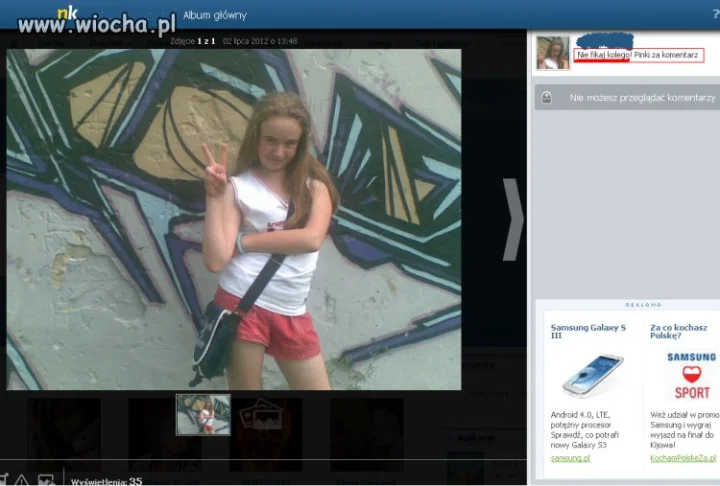Click the main graffiti wall photo

coord(234,220)
